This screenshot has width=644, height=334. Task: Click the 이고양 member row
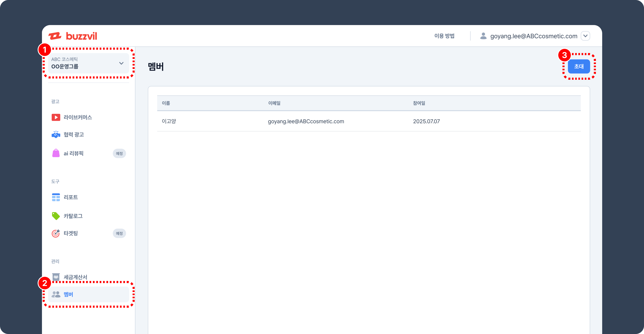coord(369,121)
